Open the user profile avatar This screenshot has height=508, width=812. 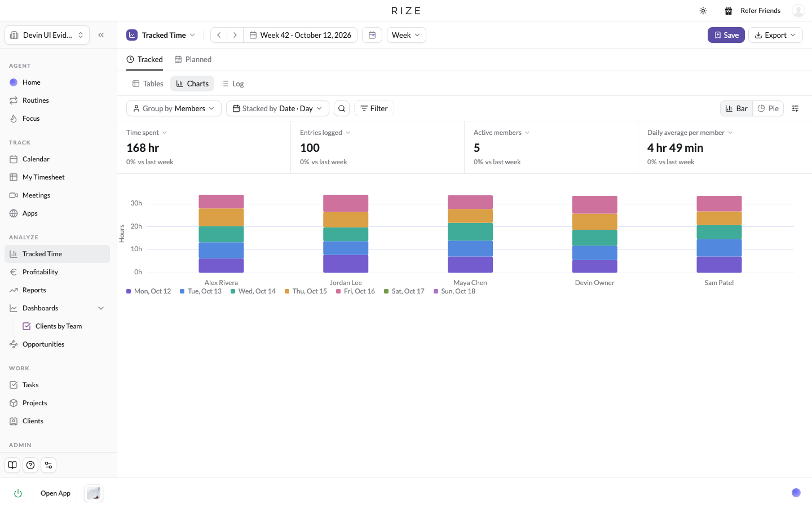[798, 11]
